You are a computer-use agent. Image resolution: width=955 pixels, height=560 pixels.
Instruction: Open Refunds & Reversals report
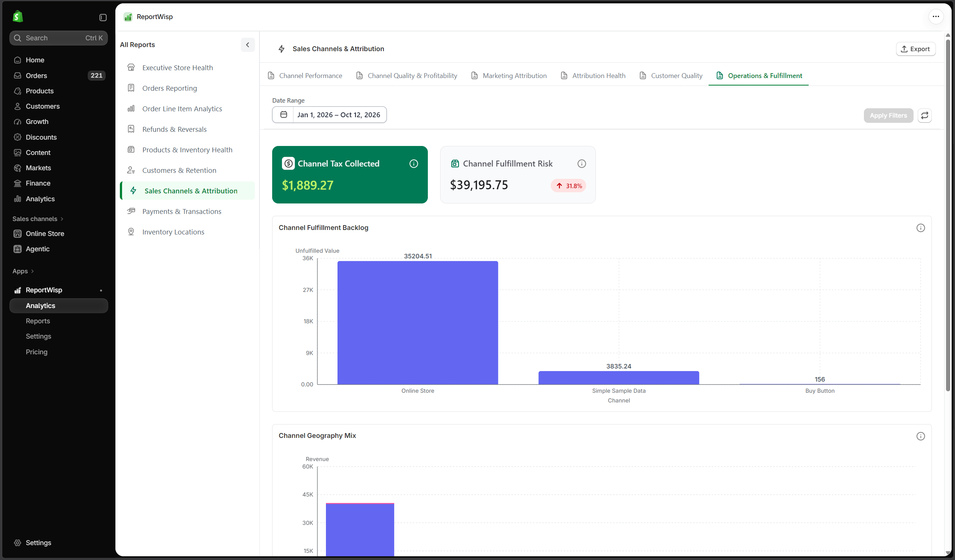pyautogui.click(x=187, y=129)
